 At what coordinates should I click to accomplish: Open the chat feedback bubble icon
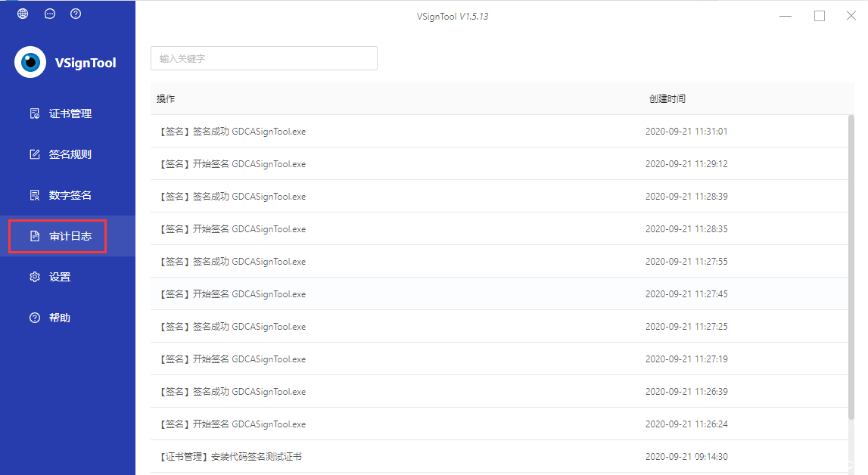(x=50, y=14)
